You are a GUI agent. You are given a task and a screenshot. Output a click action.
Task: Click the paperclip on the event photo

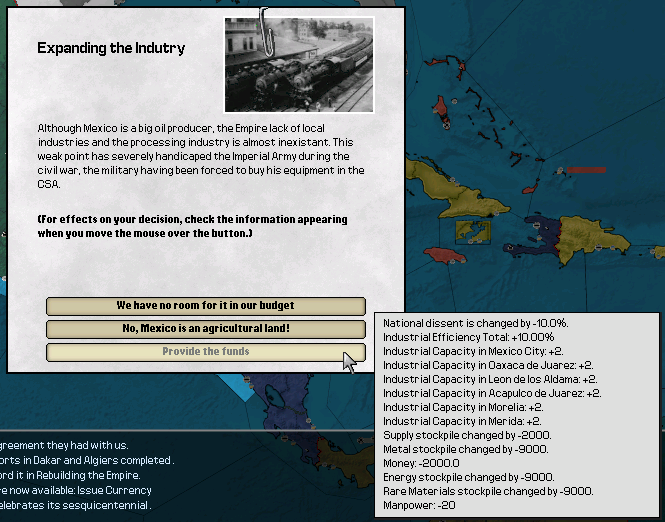click(x=266, y=32)
